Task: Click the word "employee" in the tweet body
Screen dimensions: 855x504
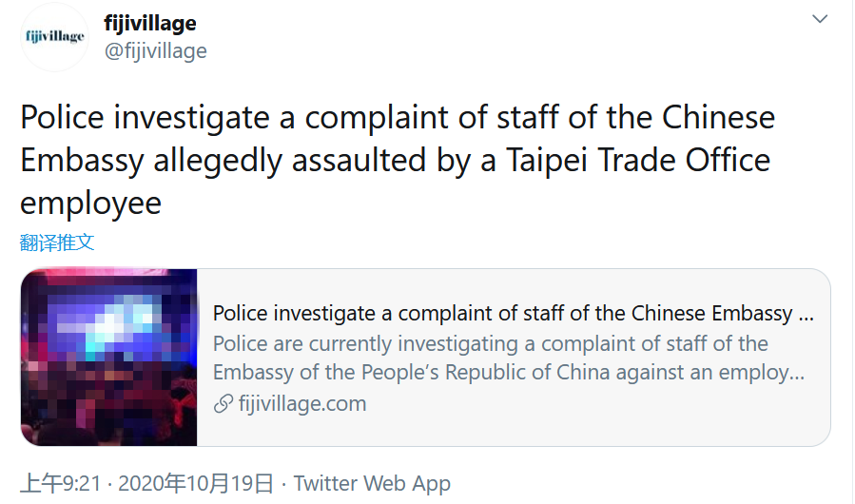Action: click(x=90, y=202)
